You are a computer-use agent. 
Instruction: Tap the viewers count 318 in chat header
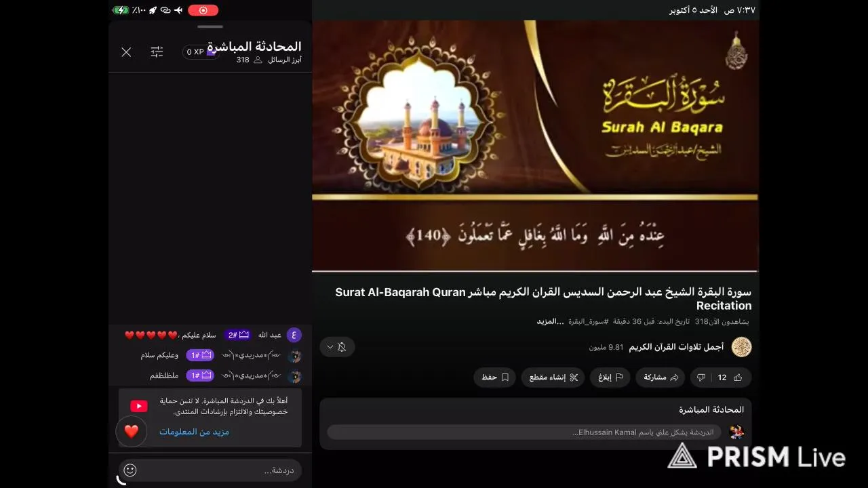click(243, 60)
